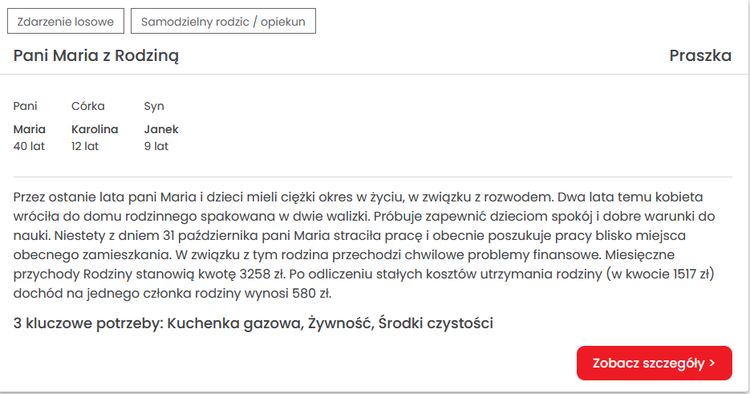Click the Żywność need text
The height and width of the screenshot is (394, 750).
point(340,323)
